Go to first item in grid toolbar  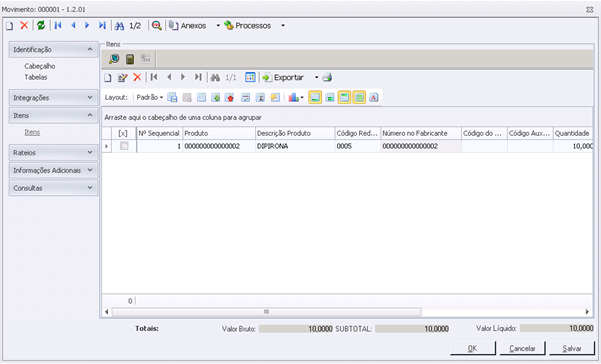(154, 77)
